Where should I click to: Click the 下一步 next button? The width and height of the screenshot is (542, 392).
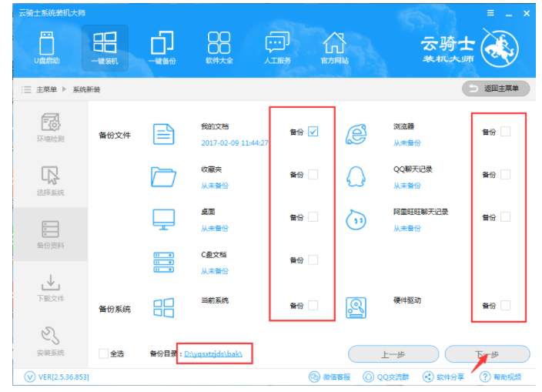(487, 354)
